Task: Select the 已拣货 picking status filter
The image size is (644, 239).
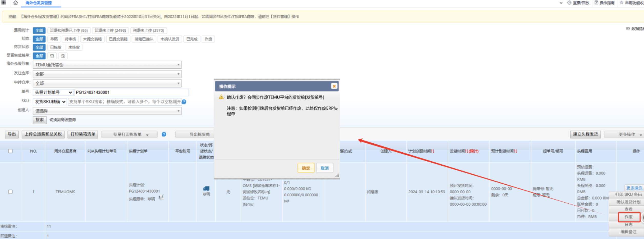Action: (x=55, y=47)
